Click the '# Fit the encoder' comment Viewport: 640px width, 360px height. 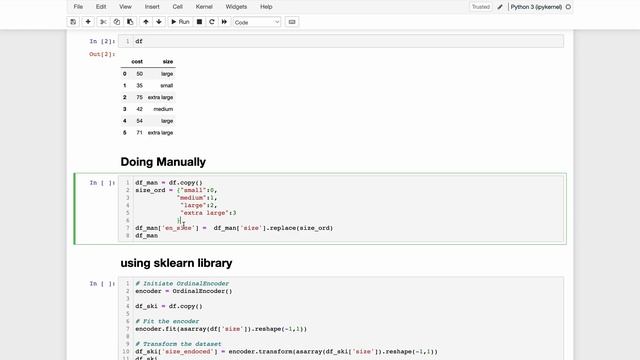167,322
